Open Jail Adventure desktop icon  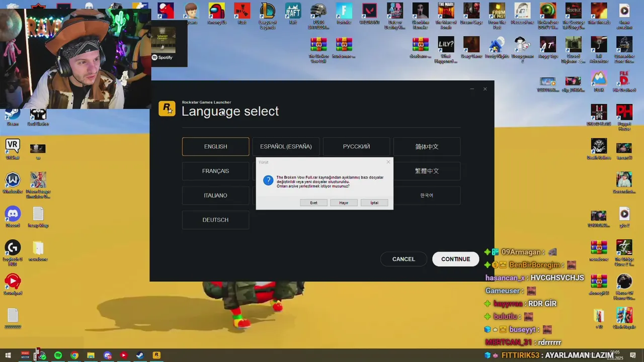tap(599, 50)
